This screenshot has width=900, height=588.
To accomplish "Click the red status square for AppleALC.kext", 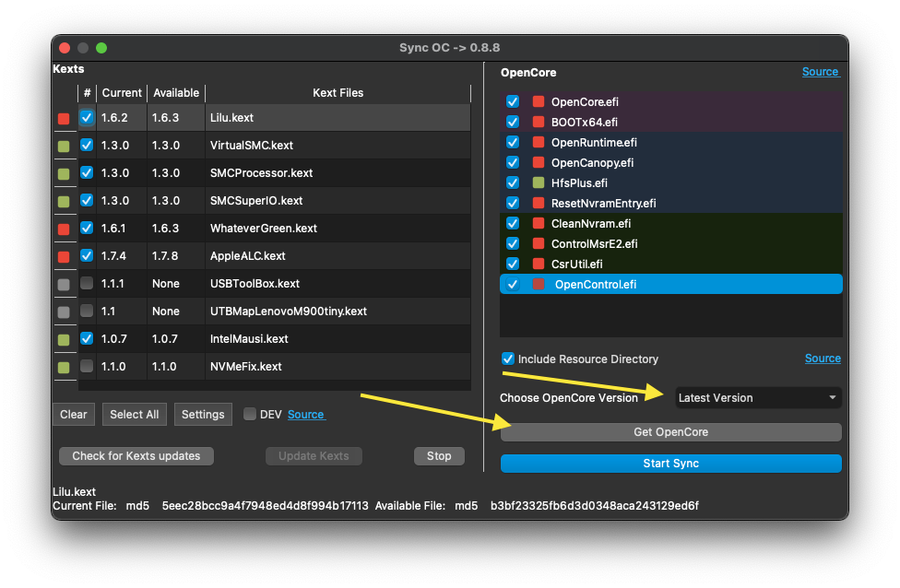I will (64, 257).
